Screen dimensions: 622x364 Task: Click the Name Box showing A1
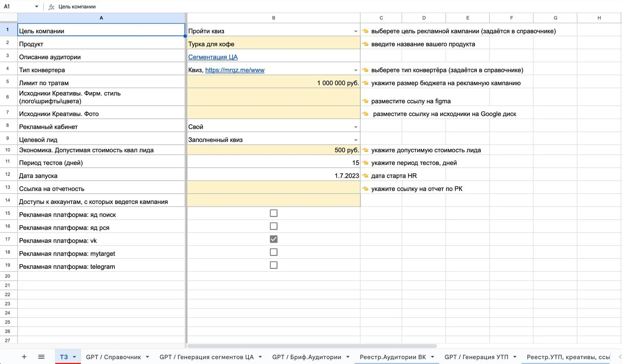(x=18, y=7)
